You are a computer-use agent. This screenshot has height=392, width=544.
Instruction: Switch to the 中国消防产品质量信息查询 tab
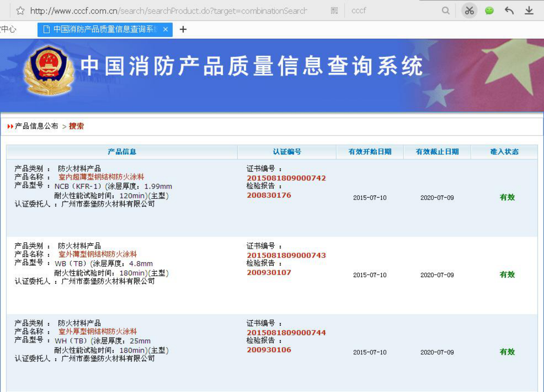[102, 29]
